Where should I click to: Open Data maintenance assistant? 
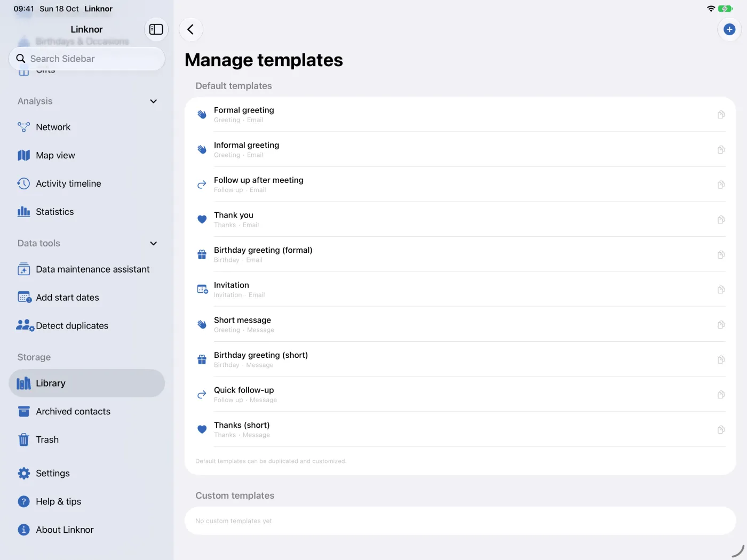click(x=87, y=269)
